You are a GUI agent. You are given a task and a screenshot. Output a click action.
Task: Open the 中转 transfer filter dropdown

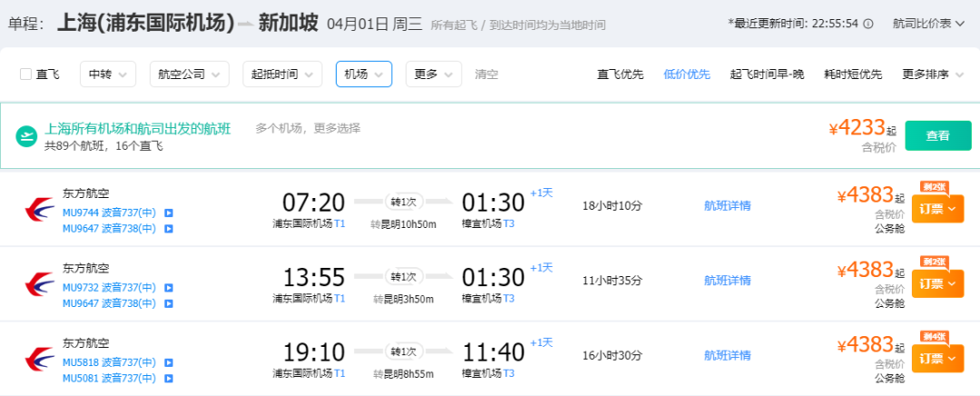pyautogui.click(x=107, y=74)
